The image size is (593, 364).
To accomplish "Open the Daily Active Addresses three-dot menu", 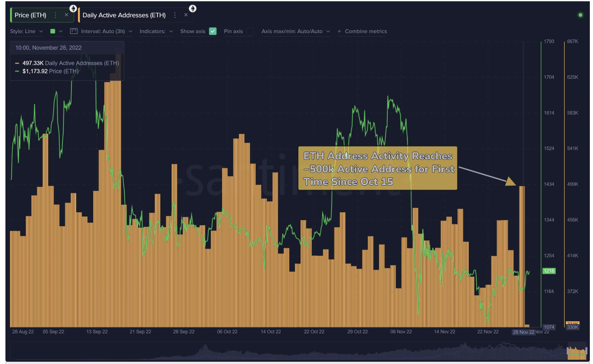I will (175, 15).
